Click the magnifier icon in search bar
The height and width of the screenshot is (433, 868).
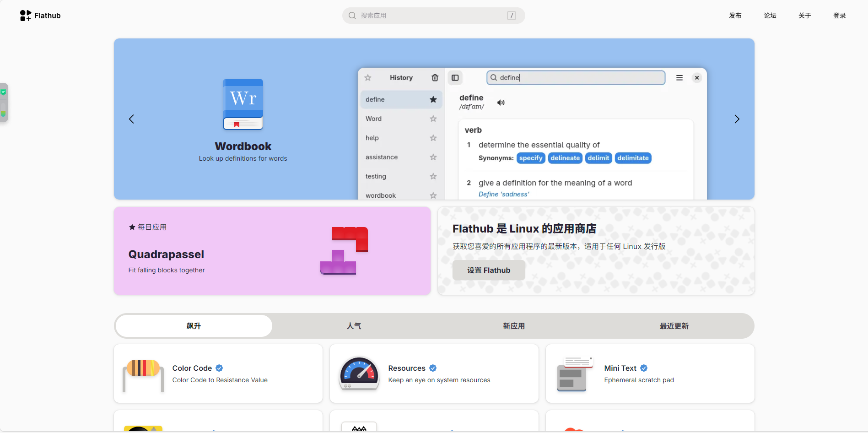click(352, 16)
